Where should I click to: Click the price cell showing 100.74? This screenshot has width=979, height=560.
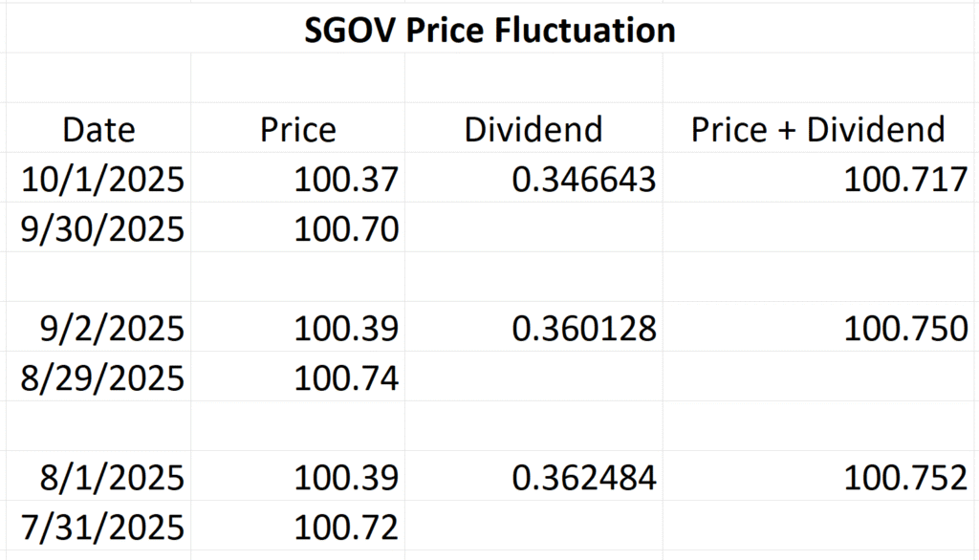click(346, 377)
